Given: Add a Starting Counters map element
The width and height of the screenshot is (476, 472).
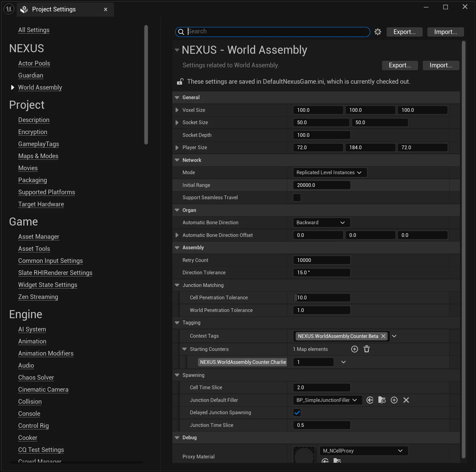Looking at the screenshot, I should [x=355, y=349].
